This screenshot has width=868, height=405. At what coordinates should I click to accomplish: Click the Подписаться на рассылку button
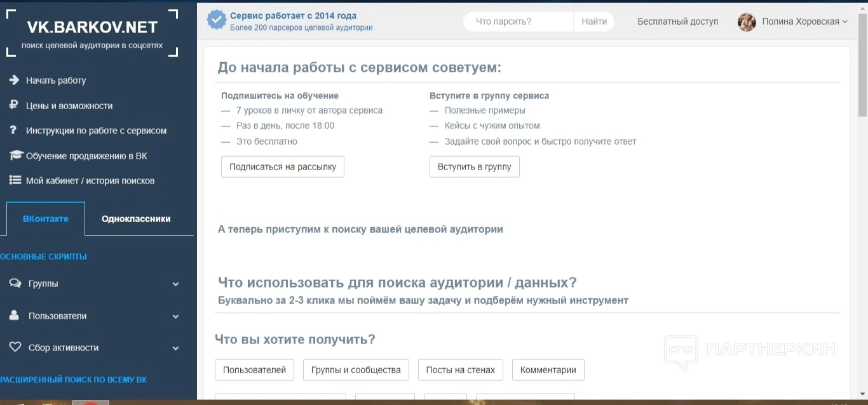[x=283, y=167]
